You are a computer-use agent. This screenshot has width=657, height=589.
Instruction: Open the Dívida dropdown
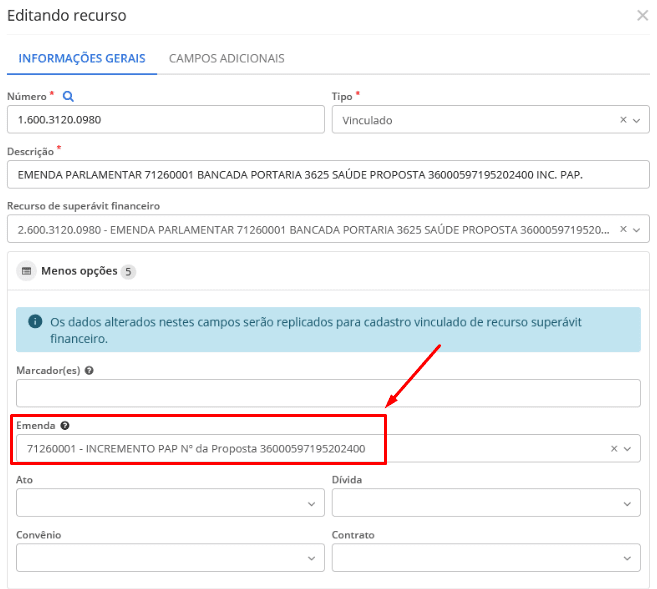627,503
